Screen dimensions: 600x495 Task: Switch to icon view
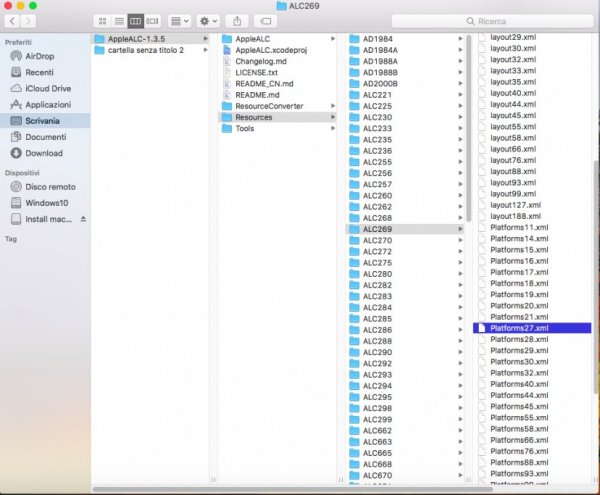(x=102, y=21)
